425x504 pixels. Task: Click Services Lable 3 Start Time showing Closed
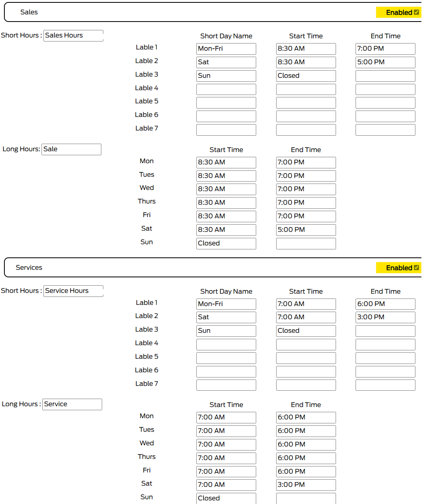click(306, 331)
